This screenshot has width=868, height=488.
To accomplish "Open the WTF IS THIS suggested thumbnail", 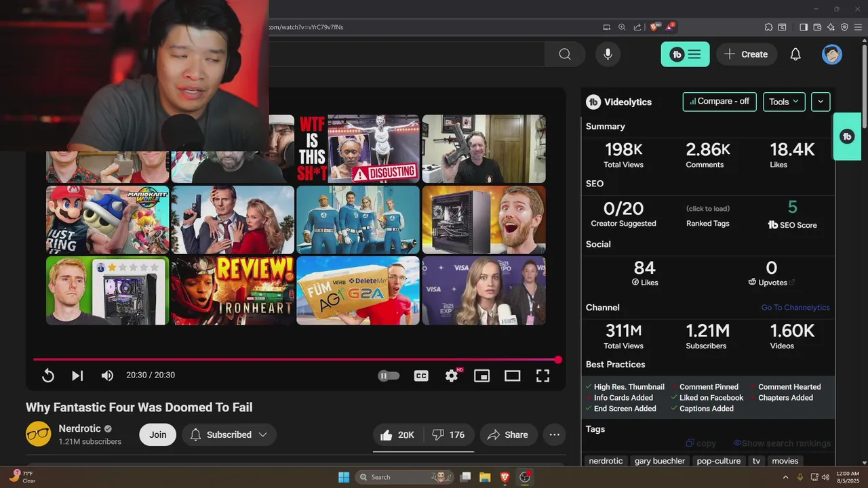I will 358,149.
